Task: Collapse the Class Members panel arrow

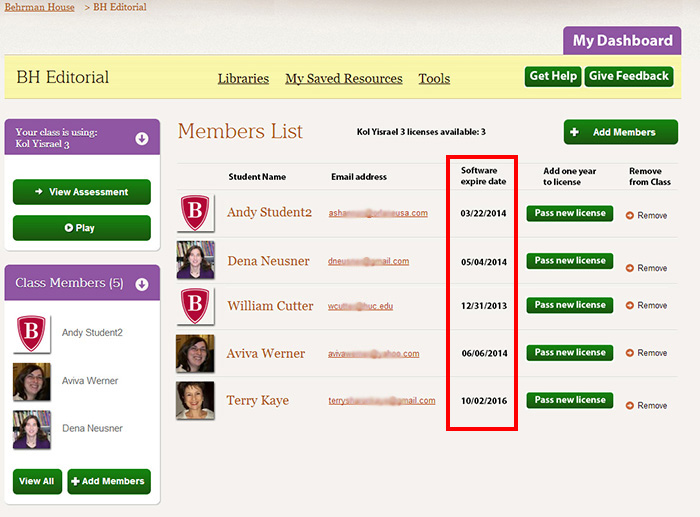Action: (142, 284)
